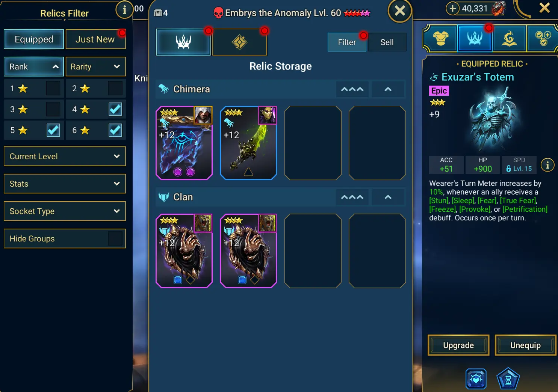Screen dimensions: 558x392
Task: Select the armor artifacts tab icon
Action: pyautogui.click(x=441, y=38)
